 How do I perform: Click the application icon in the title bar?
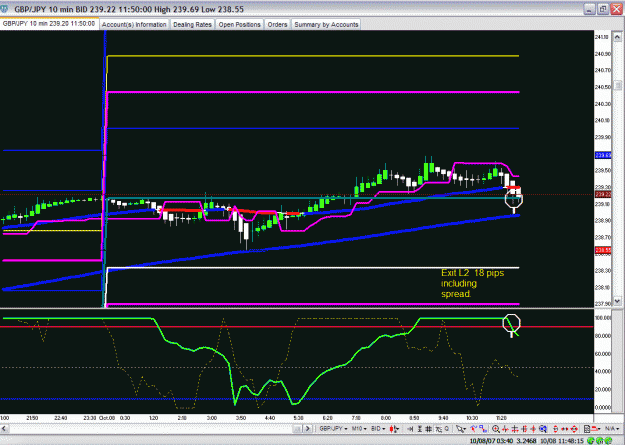(4, 9)
